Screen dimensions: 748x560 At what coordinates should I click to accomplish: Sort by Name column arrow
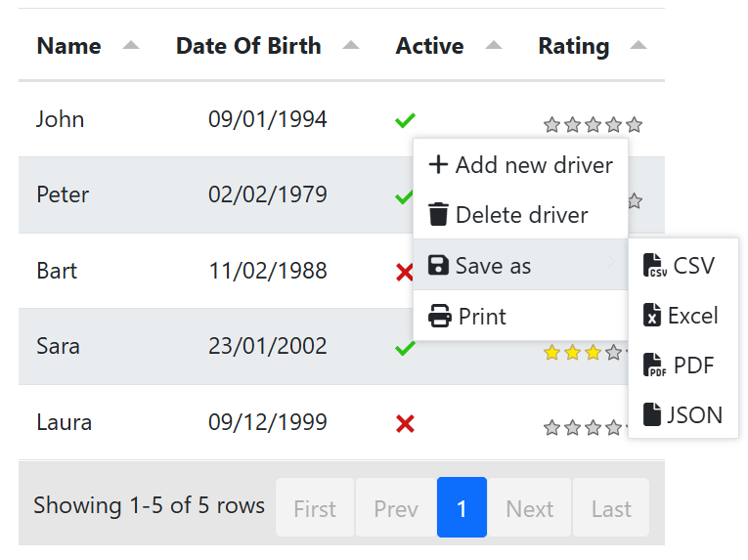[131, 46]
